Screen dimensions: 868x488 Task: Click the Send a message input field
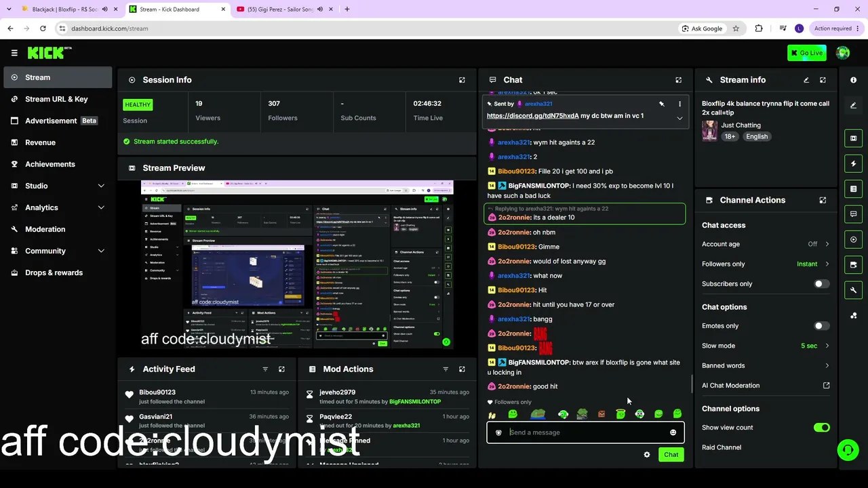point(585,432)
